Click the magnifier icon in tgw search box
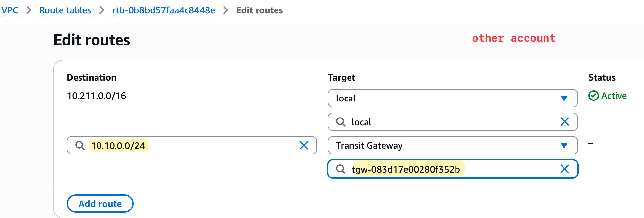Screen dimensions: 644x218 pyautogui.click(x=341, y=169)
